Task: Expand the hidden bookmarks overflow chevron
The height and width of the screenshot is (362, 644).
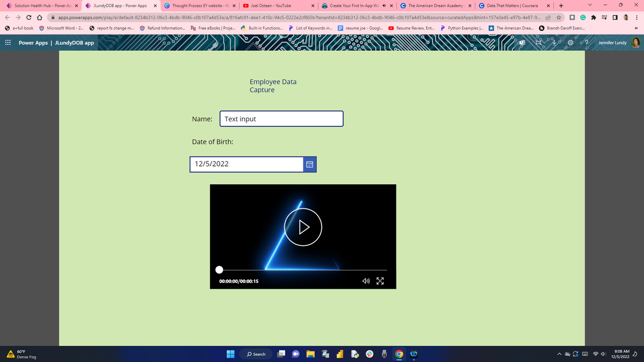Action: 636,28
